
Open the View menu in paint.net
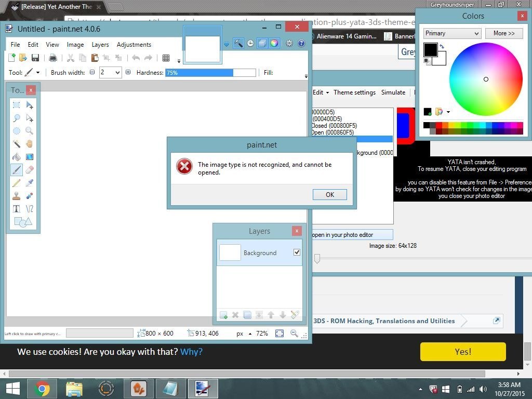point(52,45)
